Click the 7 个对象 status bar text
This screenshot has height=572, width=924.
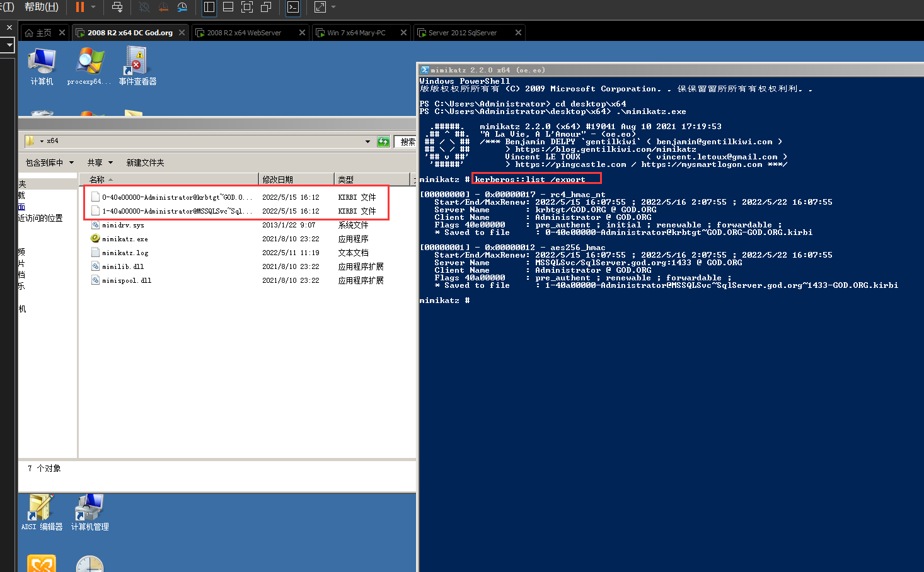point(44,468)
